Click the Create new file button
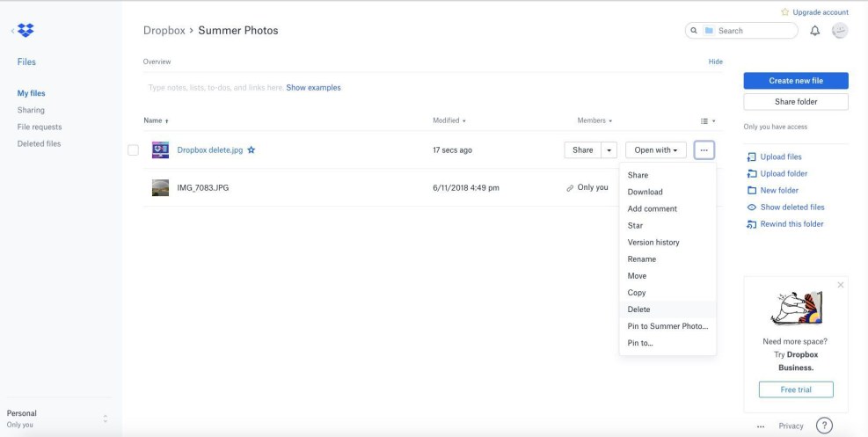Viewport: 868px width, 437px height. coord(795,81)
